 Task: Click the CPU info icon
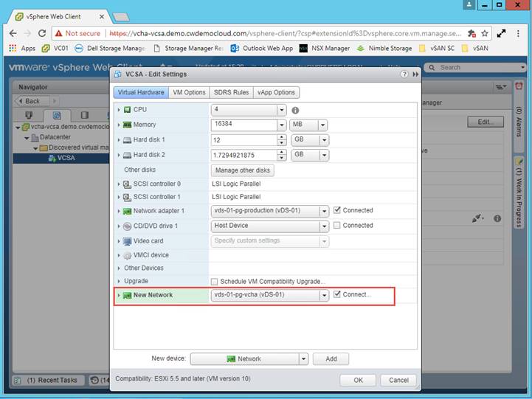295,110
